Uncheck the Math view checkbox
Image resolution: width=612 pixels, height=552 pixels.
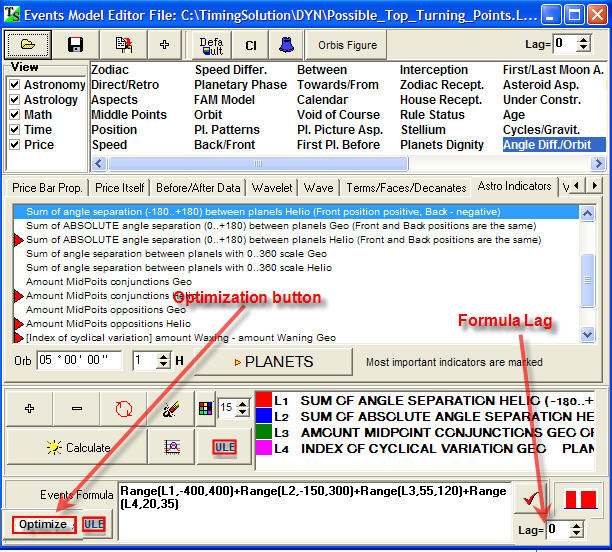click(x=14, y=115)
